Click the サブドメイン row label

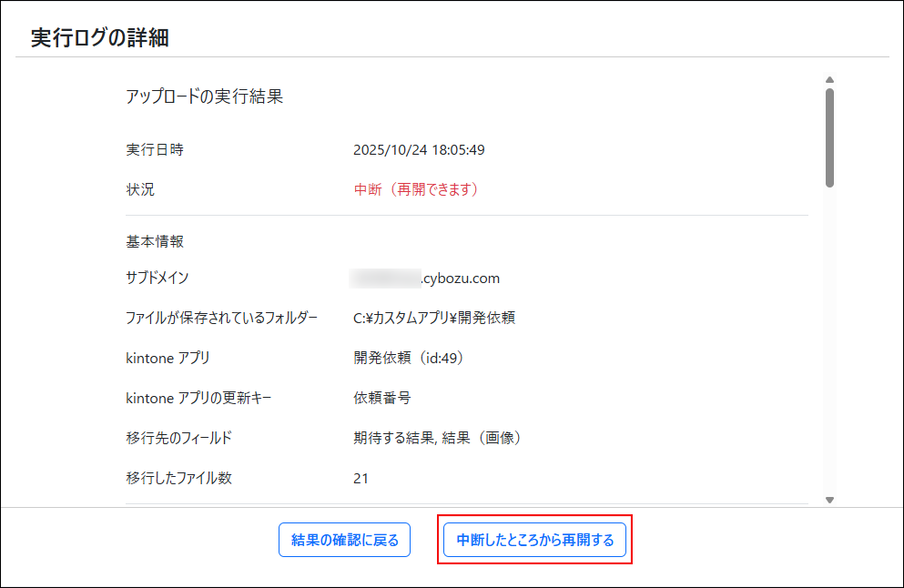157,278
